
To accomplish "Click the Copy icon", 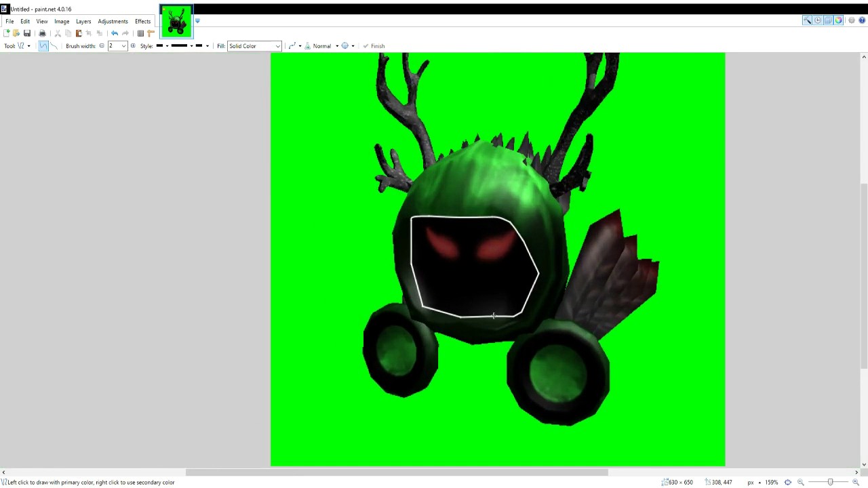I will 68,33.
